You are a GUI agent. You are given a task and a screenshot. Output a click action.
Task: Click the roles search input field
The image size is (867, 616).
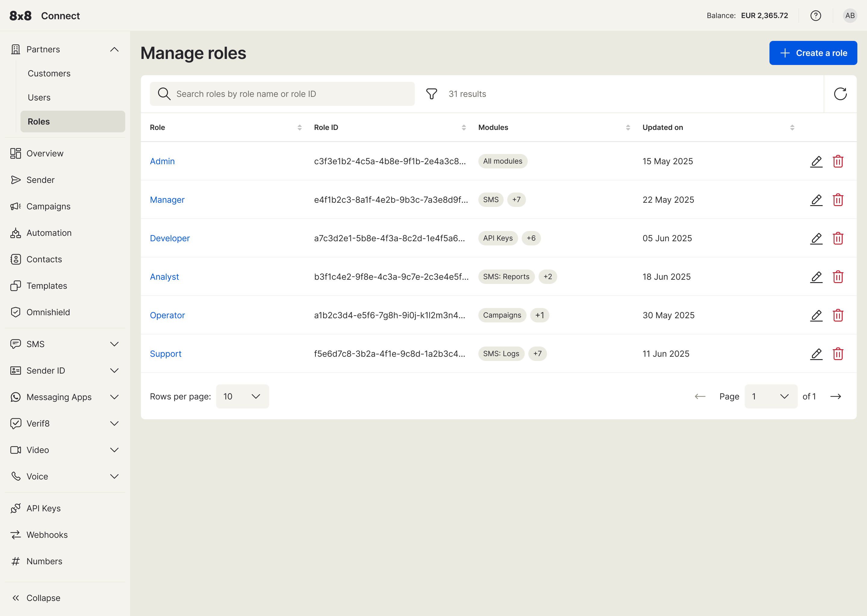click(x=283, y=94)
